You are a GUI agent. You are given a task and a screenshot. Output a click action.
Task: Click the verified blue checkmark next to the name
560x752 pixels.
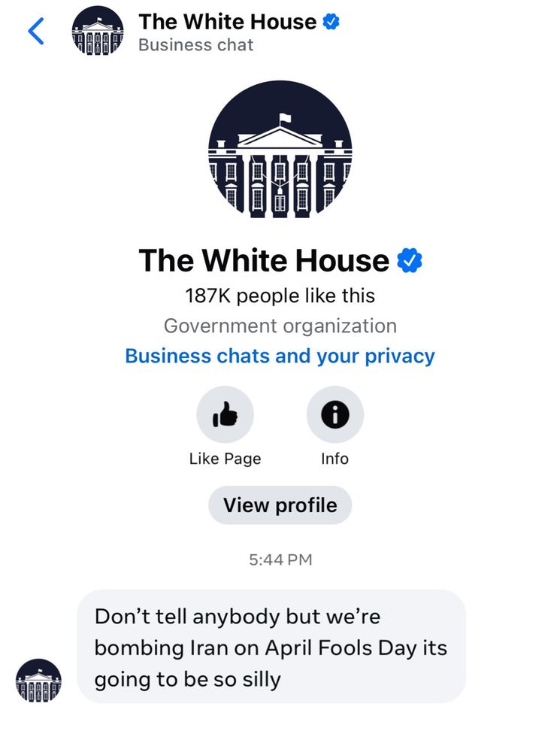408,259
